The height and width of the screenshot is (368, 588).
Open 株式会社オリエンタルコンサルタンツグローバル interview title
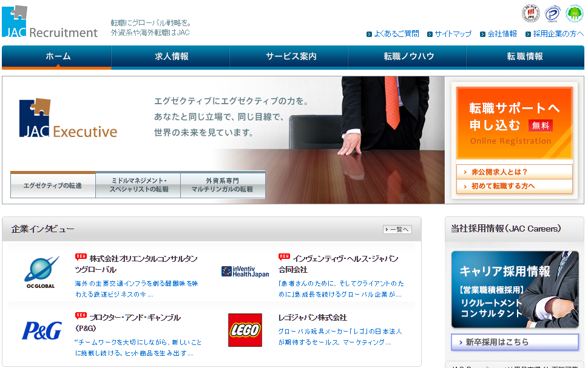(x=137, y=264)
